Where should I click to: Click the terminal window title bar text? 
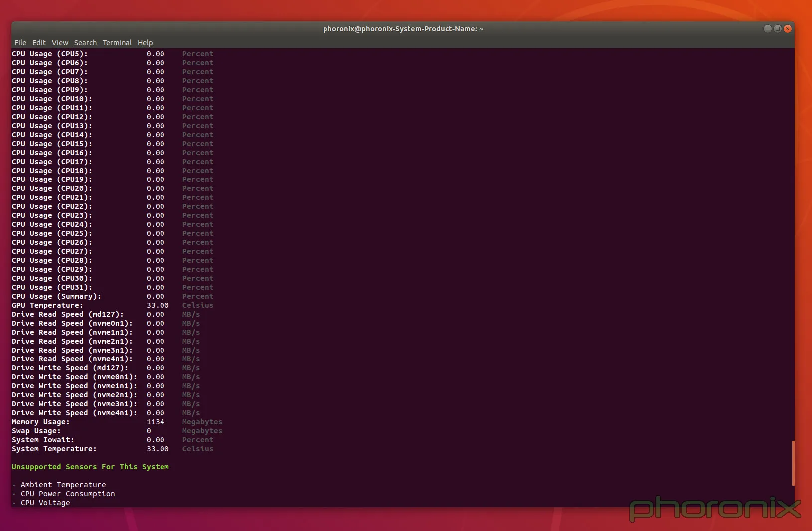(403, 29)
